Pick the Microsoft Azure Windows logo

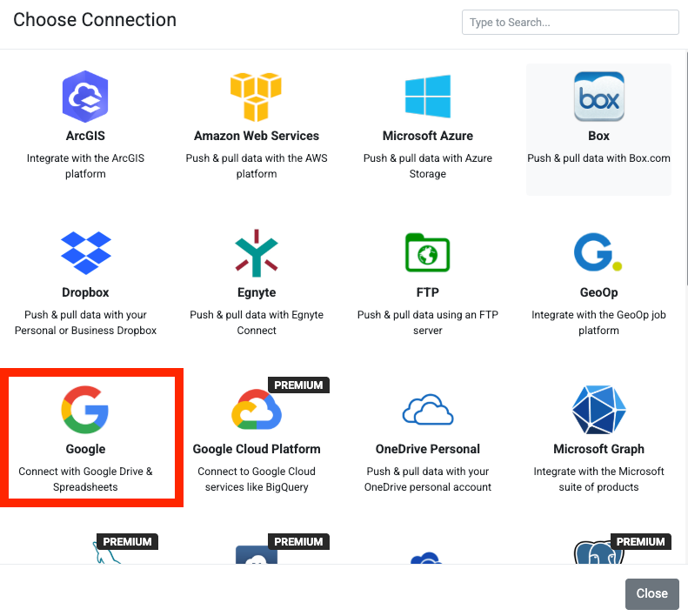click(x=428, y=97)
